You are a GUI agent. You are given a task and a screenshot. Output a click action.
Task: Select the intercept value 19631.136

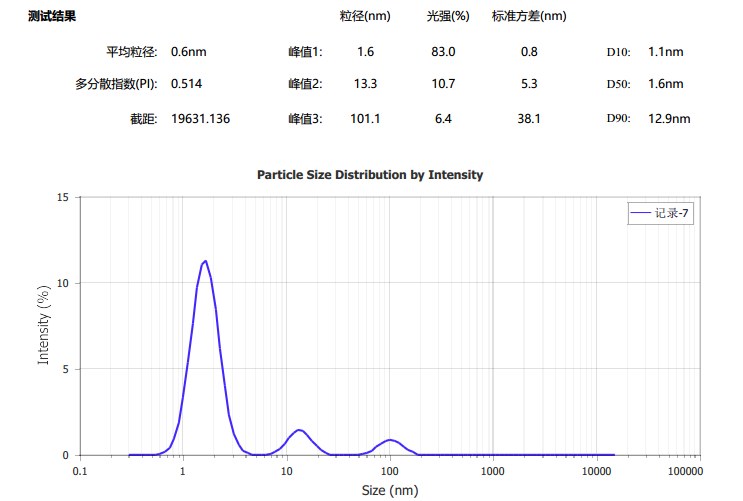pos(200,119)
